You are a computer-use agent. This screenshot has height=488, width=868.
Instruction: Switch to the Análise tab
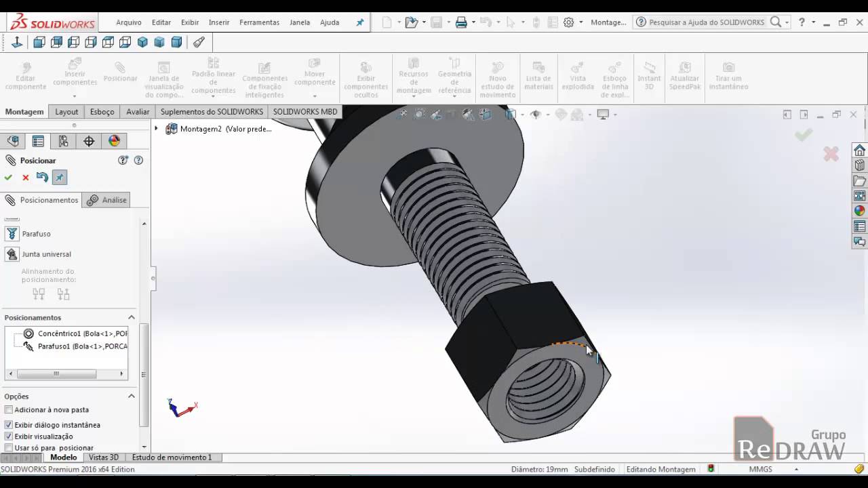(x=106, y=200)
